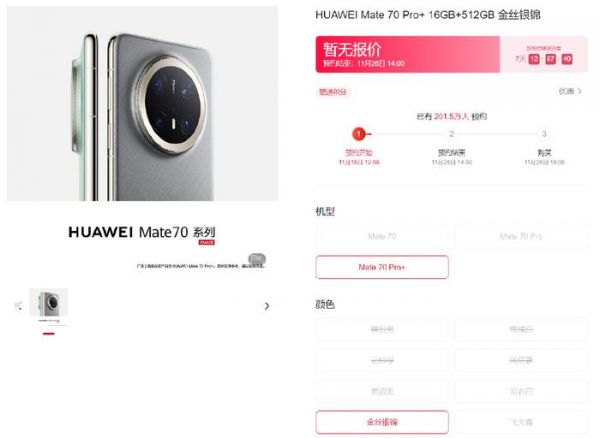Select the Mate 70 Pro+ model option
Image resolution: width=600 pixels, height=438 pixels.
click(x=382, y=267)
